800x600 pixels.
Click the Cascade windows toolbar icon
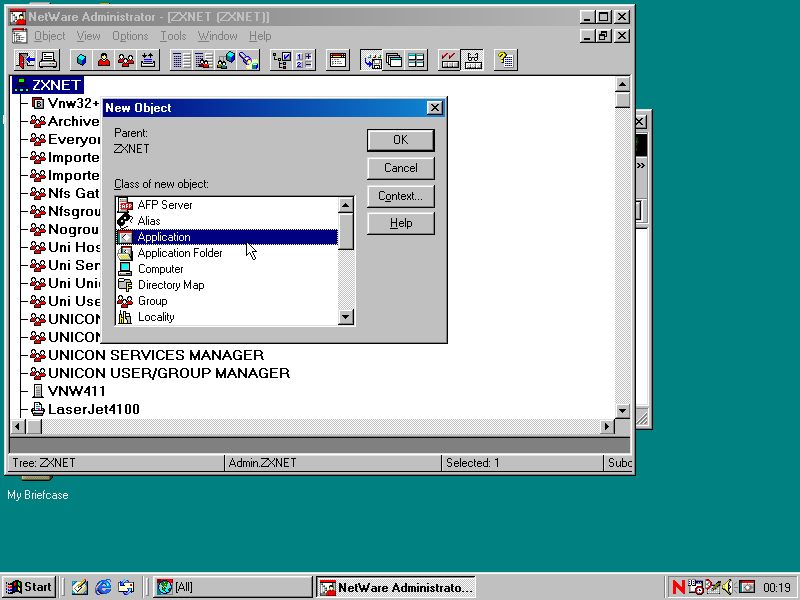[x=394, y=60]
